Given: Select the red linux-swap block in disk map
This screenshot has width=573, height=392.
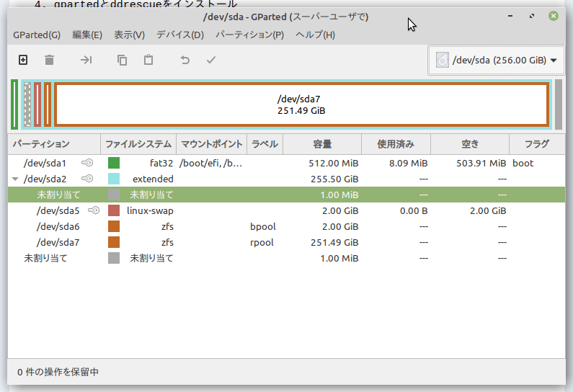Looking at the screenshot, I should 37,104.
